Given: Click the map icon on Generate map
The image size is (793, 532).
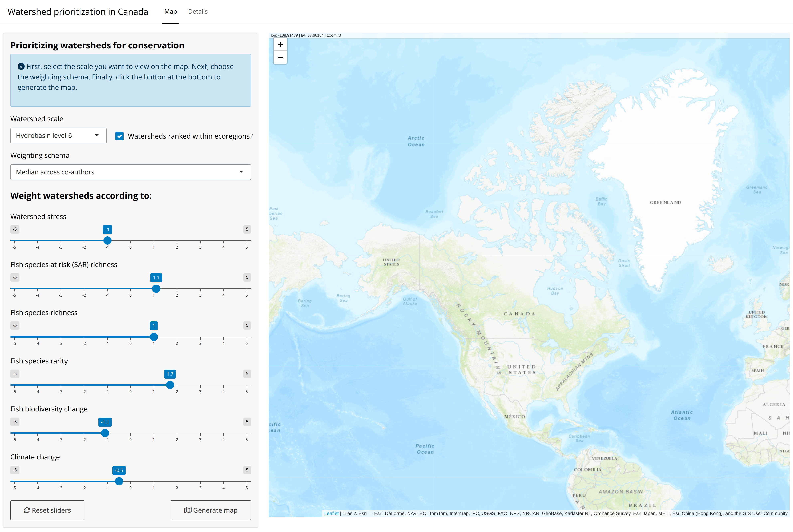Looking at the screenshot, I should point(188,510).
